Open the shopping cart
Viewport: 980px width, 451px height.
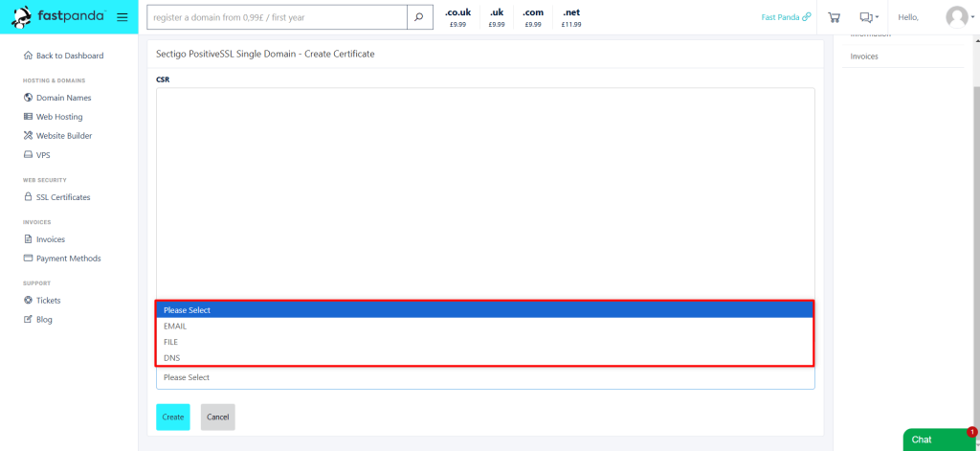click(834, 17)
